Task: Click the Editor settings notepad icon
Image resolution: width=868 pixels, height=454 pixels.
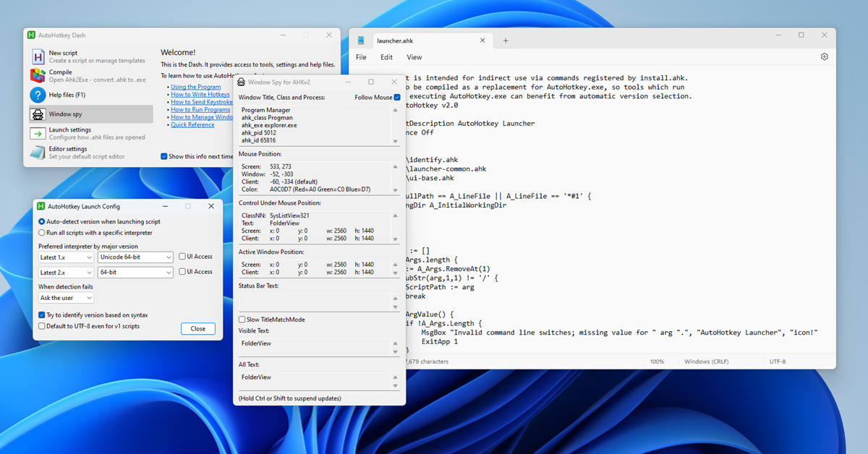Action: tap(38, 153)
